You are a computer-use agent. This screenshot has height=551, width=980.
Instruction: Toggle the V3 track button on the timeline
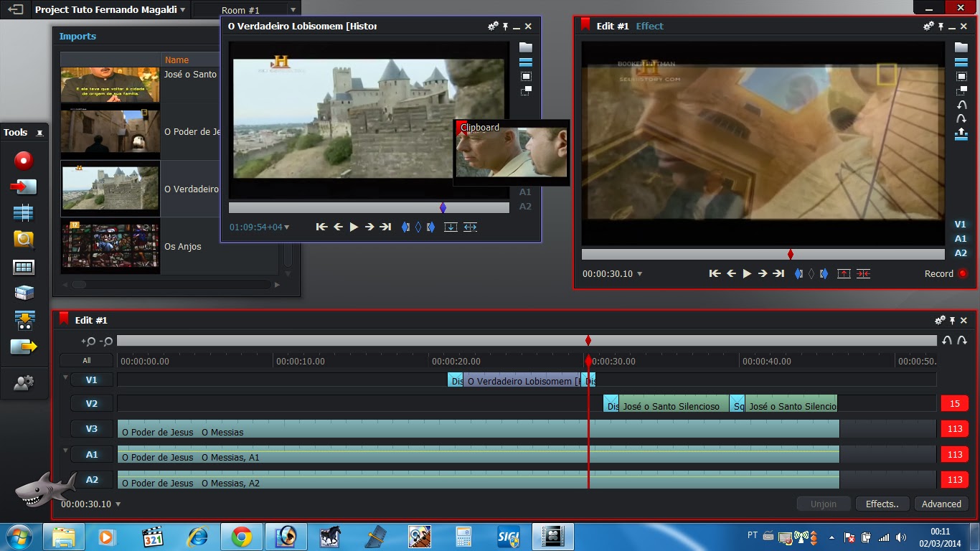(91, 429)
